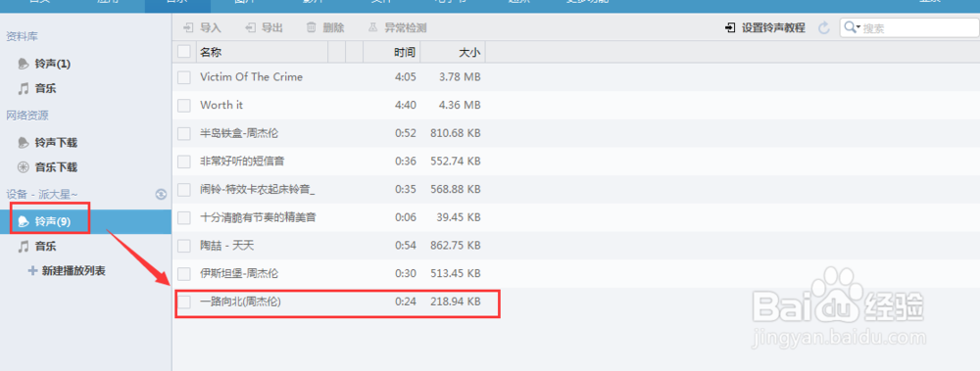Click the 568.88 KB size cell

pos(455,189)
